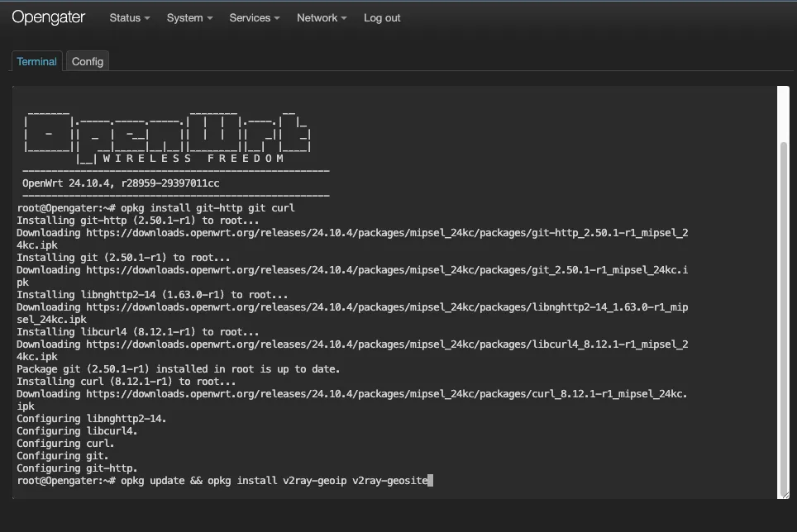Click 'Installing libcurl4 (8.12.1-r1)' line

pos(138,332)
